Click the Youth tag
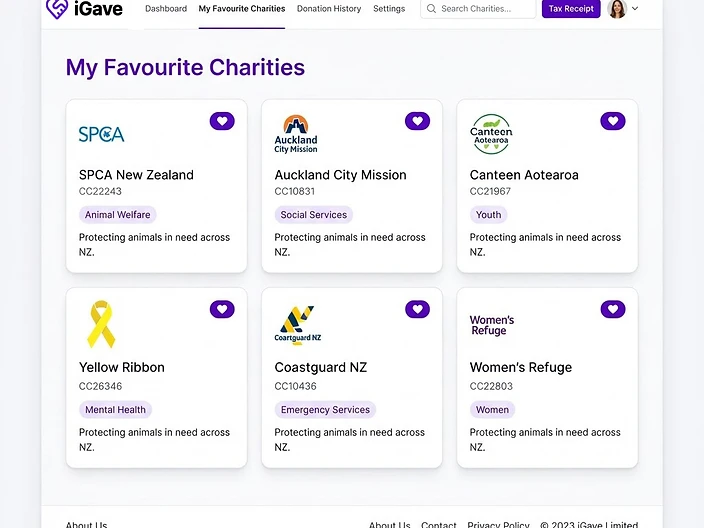The image size is (704, 528). [x=488, y=215]
